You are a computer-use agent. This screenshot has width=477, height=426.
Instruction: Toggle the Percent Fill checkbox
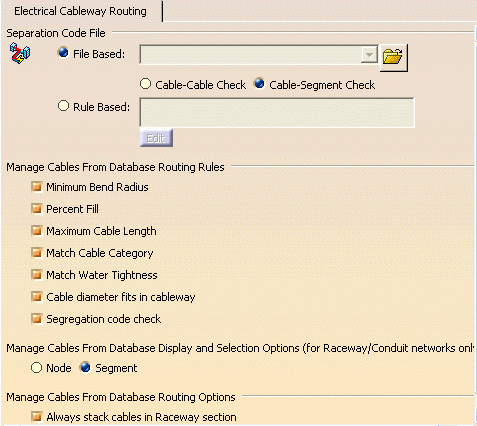[37, 209]
